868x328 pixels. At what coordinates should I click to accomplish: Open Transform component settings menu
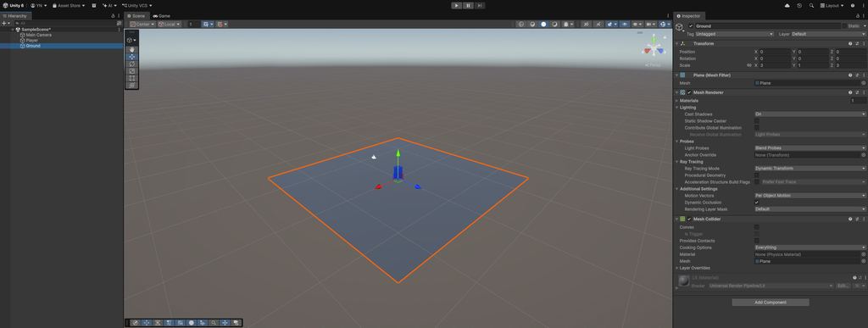coord(864,44)
